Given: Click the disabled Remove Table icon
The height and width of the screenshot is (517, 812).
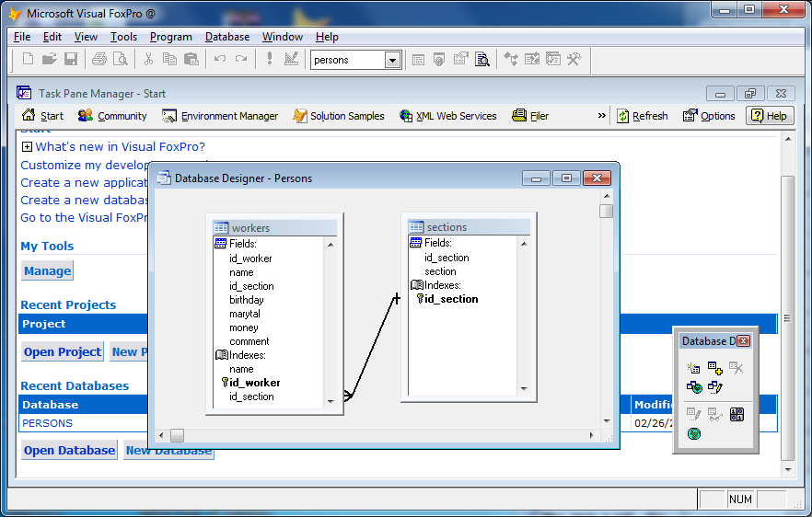Looking at the screenshot, I should 737,368.
